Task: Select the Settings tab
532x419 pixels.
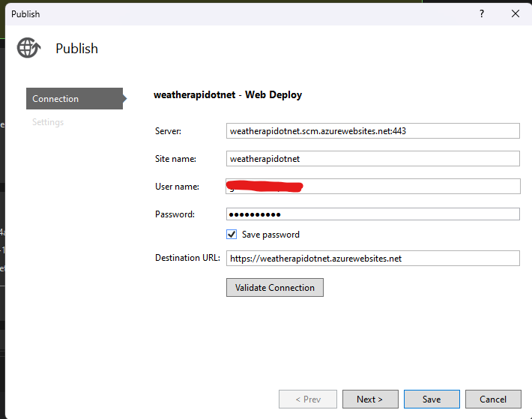Action: (x=48, y=122)
